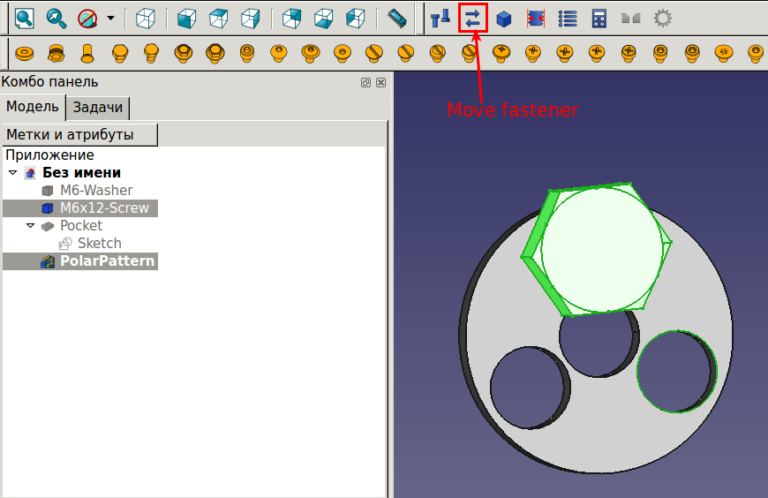This screenshot has width=768, height=498.
Task: Select the Pocket feature in tree
Action: [x=81, y=225]
